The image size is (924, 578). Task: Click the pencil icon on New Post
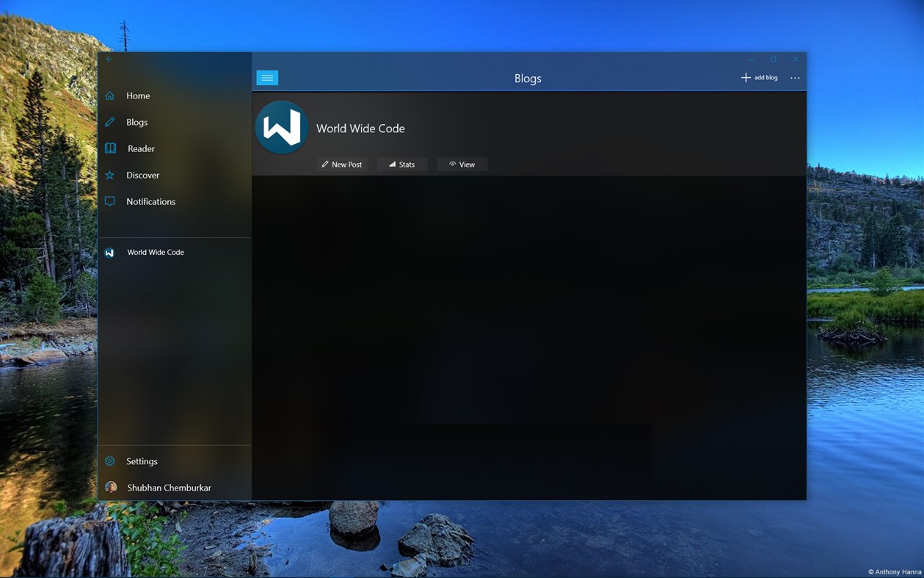326,164
